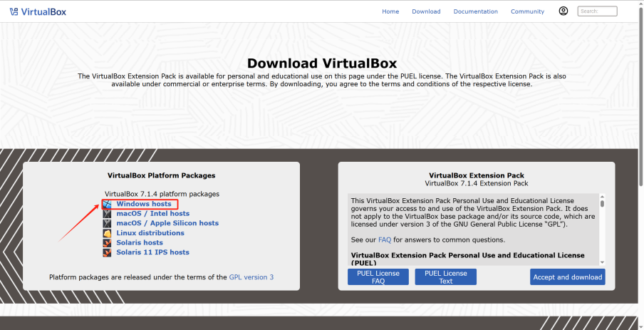Image resolution: width=644 pixels, height=330 pixels.
Task: Click the license box scroll down arrow
Action: point(602,262)
